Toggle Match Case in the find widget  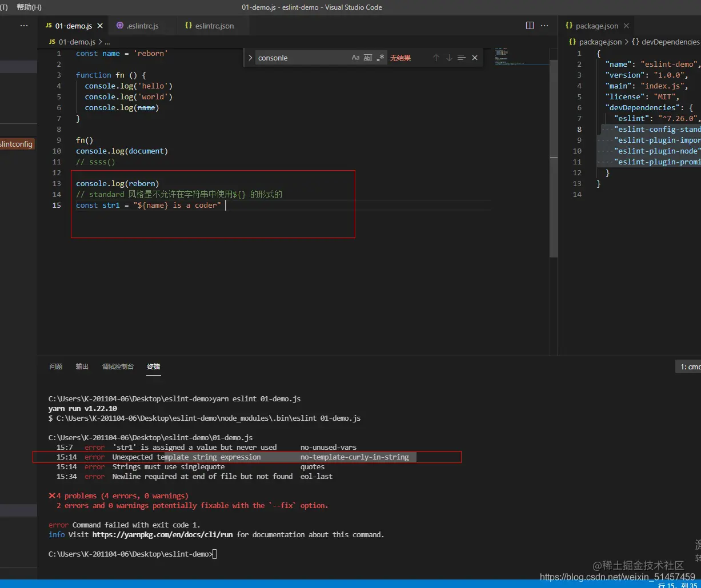click(x=355, y=58)
